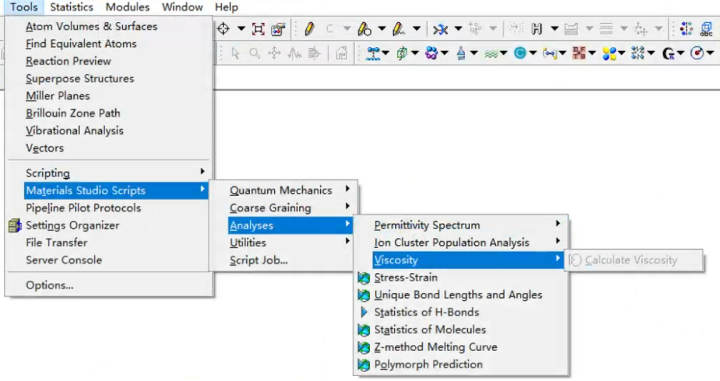Click the Fit to View toolbar icon
Image resolution: width=720 pixels, height=381 pixels.
pos(258,29)
